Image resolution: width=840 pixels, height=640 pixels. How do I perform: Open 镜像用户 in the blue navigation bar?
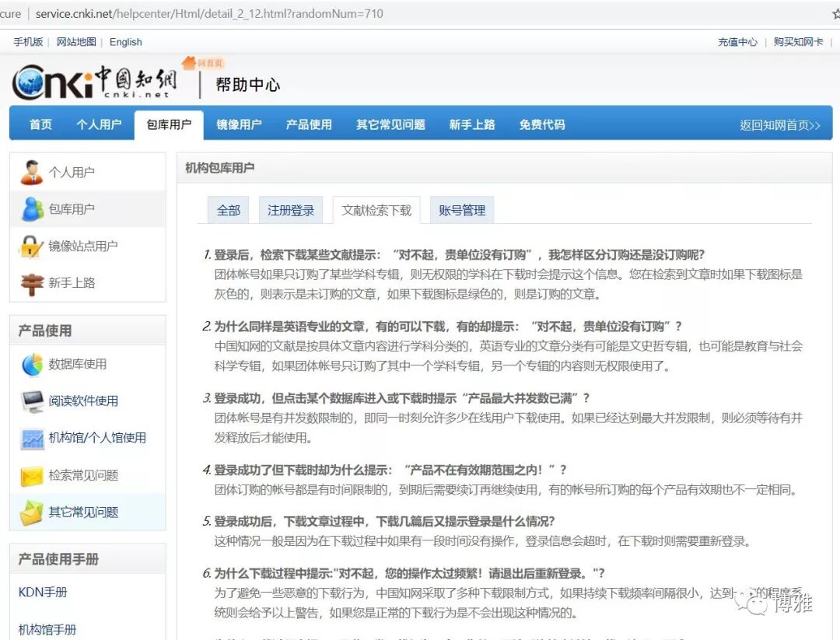tap(239, 124)
